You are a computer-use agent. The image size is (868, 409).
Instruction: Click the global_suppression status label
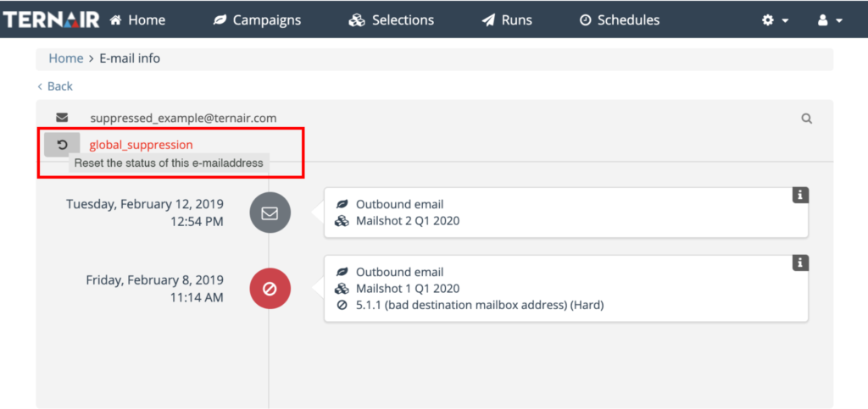(141, 145)
